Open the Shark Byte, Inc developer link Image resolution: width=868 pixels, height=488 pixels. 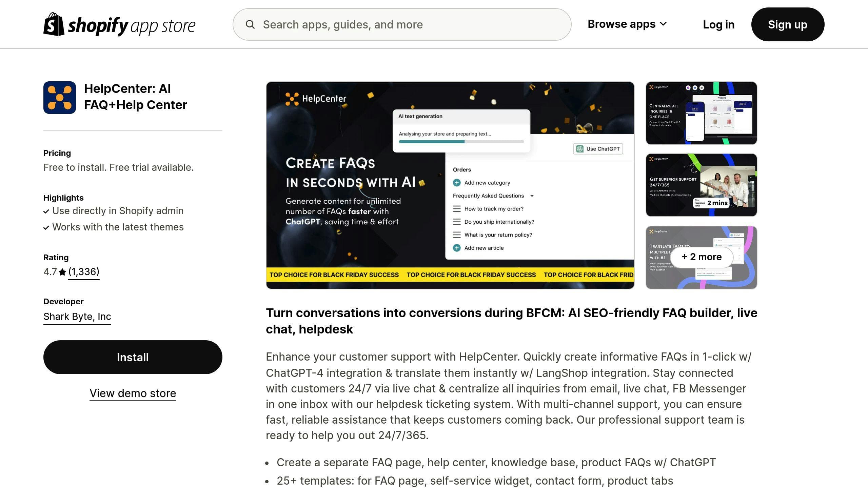[77, 317]
